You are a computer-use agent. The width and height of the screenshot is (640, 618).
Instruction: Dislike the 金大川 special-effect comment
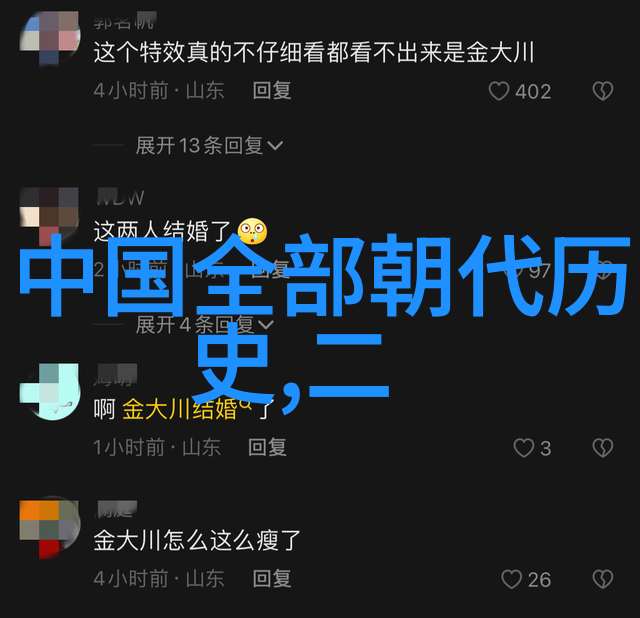pos(602,91)
